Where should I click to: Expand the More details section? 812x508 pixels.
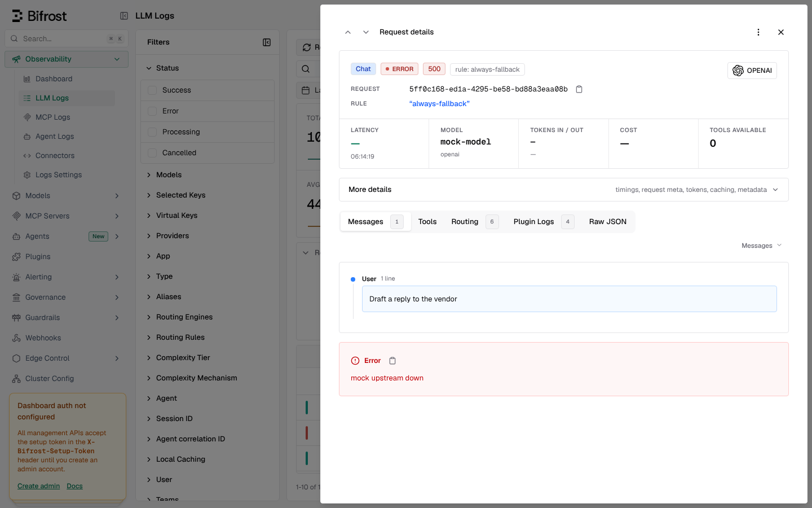564,190
